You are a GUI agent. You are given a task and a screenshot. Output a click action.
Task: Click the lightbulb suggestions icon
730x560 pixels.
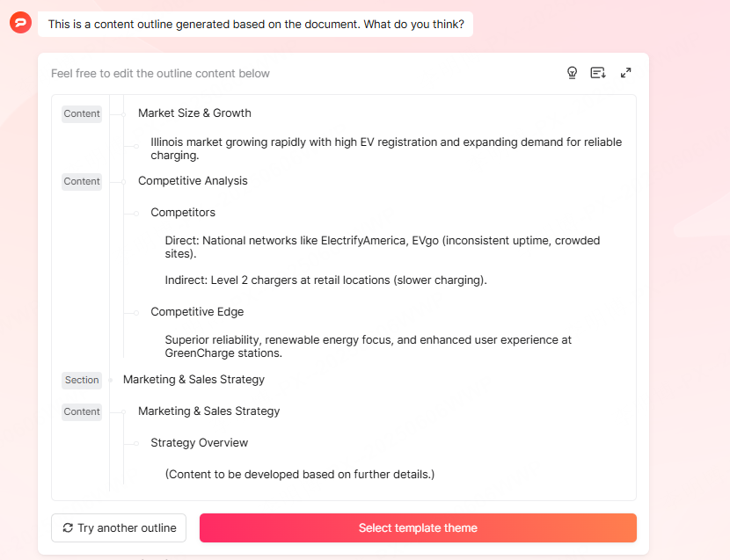pyautogui.click(x=572, y=72)
